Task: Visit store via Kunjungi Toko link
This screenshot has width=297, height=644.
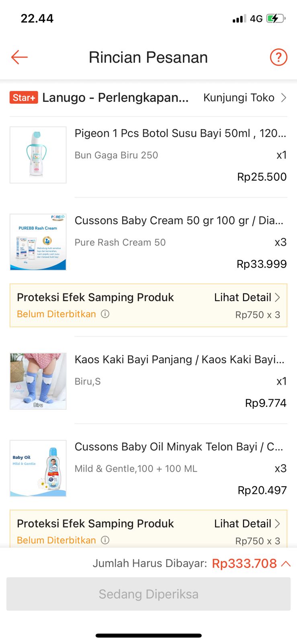Action: click(x=239, y=97)
